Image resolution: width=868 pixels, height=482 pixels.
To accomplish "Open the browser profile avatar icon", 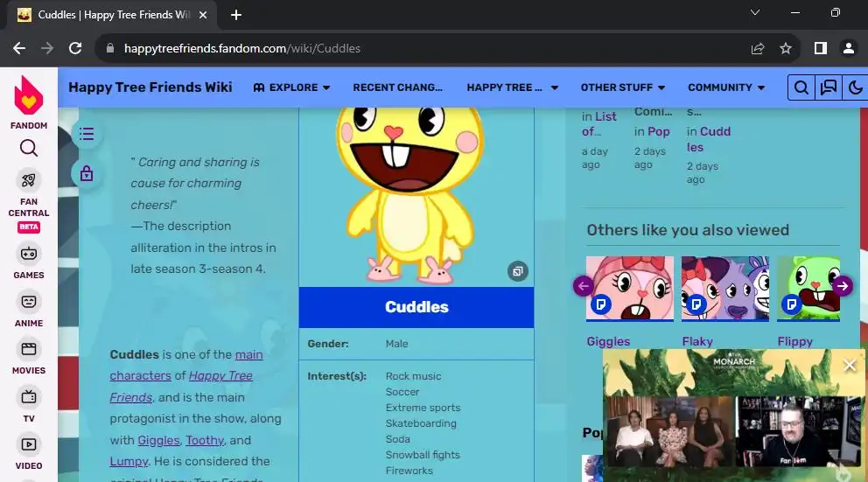I will (x=849, y=49).
